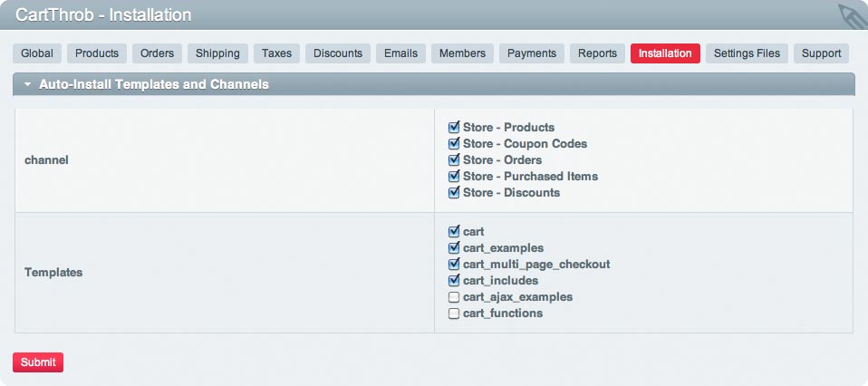Uncheck the cart template checkbox
868x386 pixels.
pos(454,231)
